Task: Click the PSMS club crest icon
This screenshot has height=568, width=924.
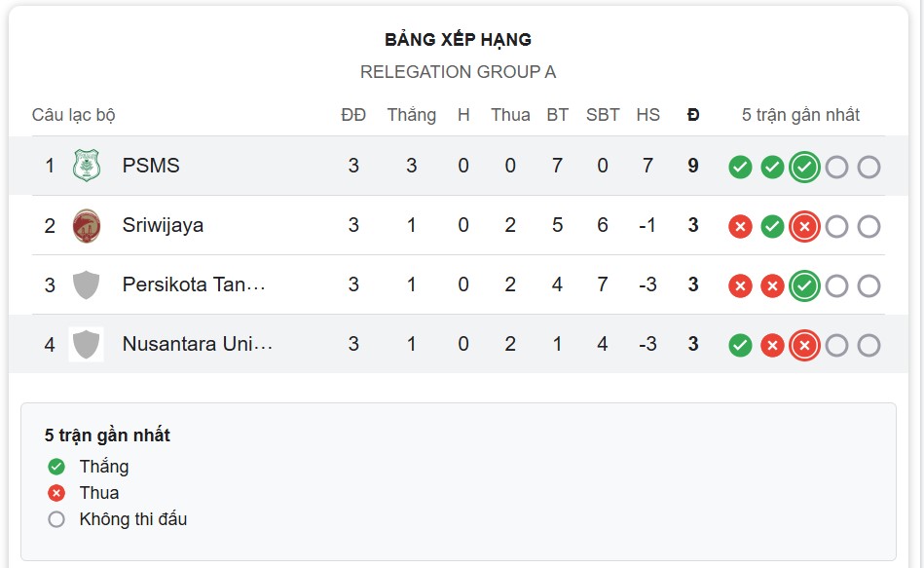Action: point(86,166)
